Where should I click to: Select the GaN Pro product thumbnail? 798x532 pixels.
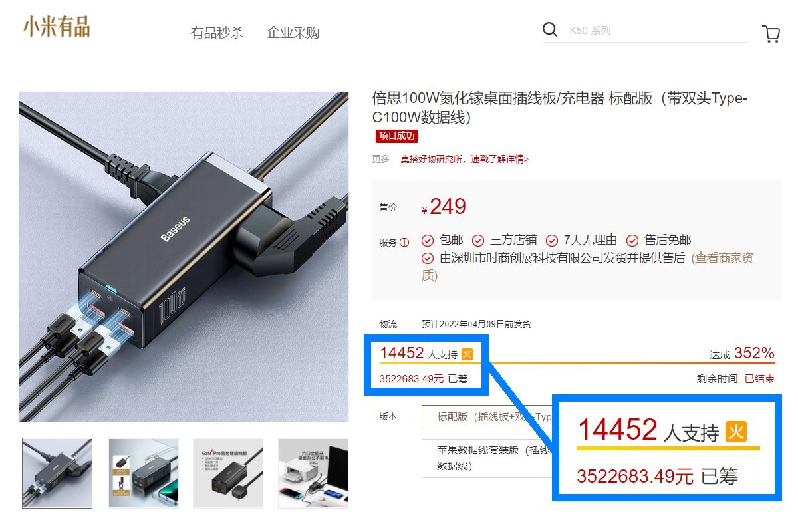tap(228, 473)
